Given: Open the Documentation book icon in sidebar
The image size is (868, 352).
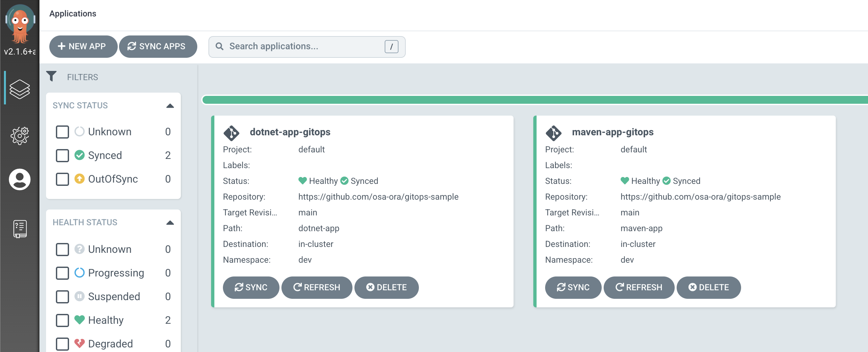Looking at the screenshot, I should click(20, 229).
